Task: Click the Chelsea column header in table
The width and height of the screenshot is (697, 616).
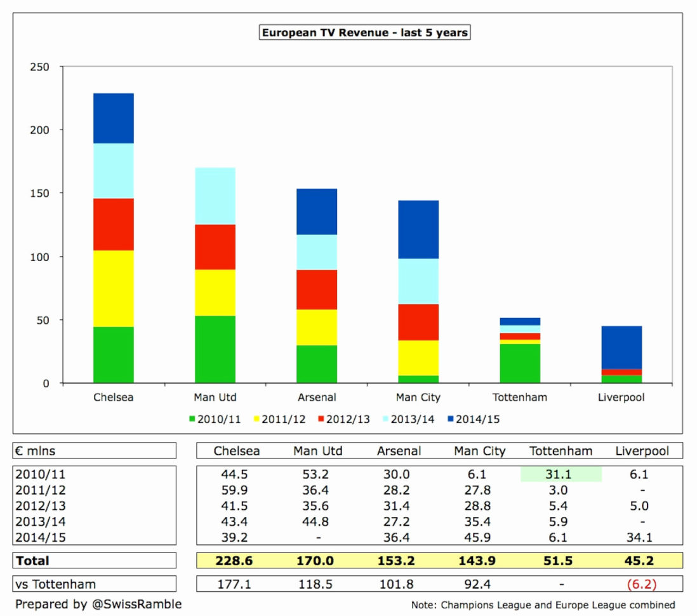Action: click(x=237, y=451)
